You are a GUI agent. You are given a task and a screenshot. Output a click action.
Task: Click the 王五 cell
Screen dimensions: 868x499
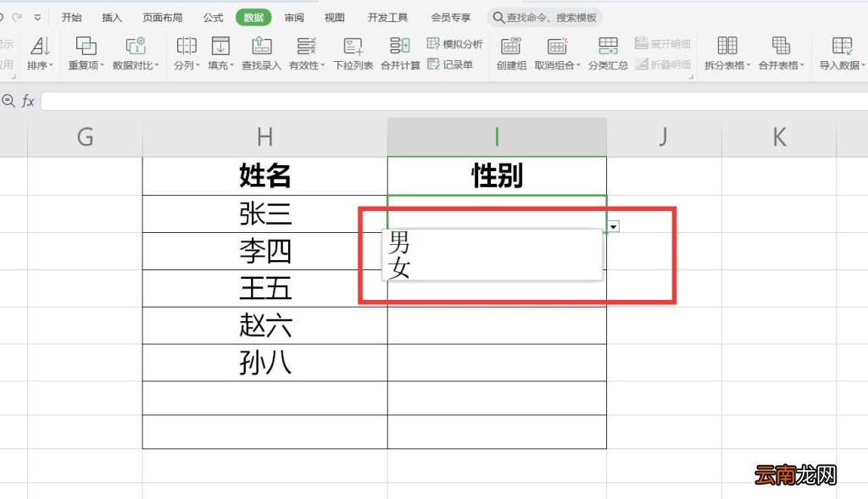coord(264,288)
